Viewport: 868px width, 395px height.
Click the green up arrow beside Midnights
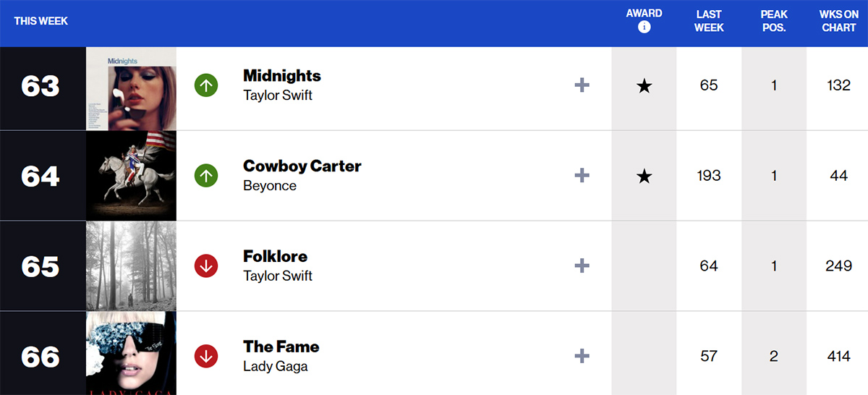click(206, 86)
